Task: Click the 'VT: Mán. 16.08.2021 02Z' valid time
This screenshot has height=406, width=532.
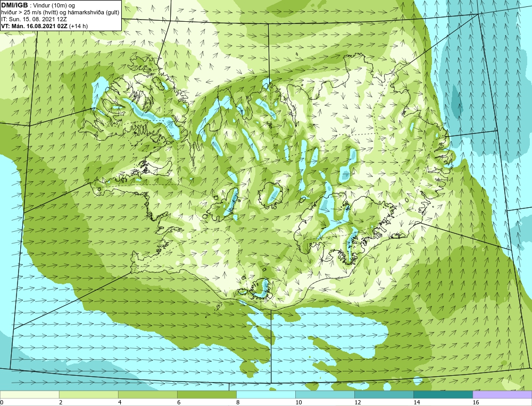Action: pos(34,26)
